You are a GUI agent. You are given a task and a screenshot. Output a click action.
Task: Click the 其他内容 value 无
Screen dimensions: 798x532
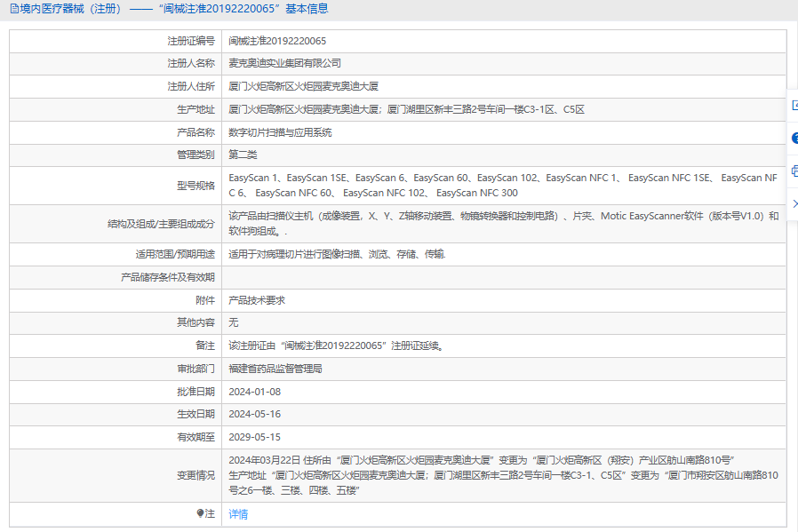click(233, 322)
